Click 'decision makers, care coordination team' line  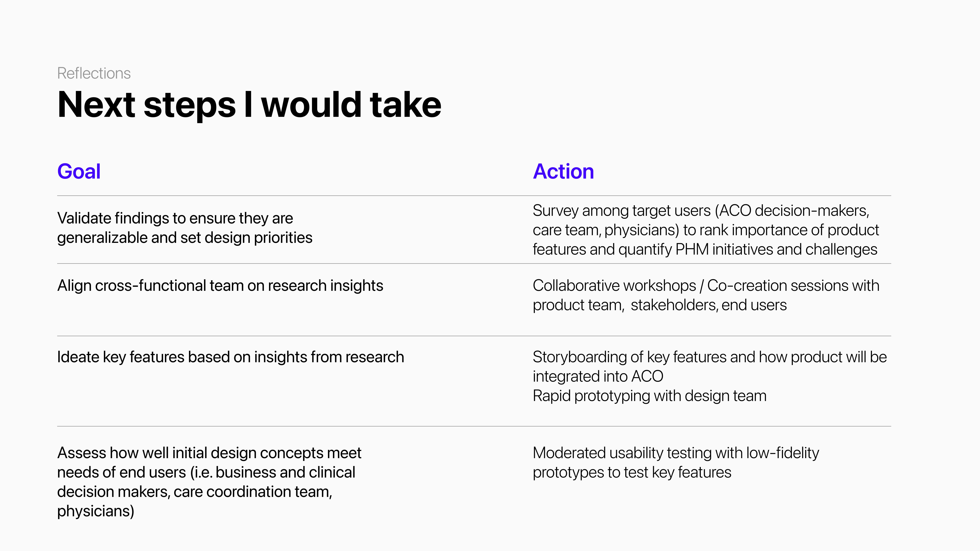pyautogui.click(x=194, y=492)
